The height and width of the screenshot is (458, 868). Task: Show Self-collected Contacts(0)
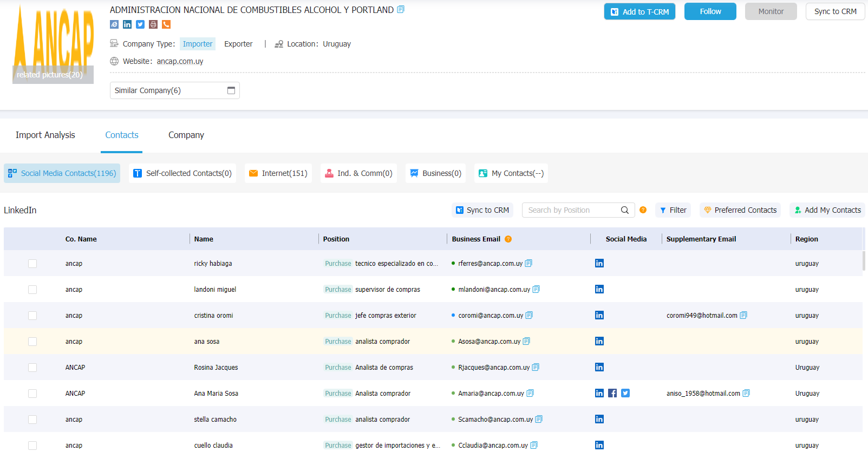click(x=182, y=173)
